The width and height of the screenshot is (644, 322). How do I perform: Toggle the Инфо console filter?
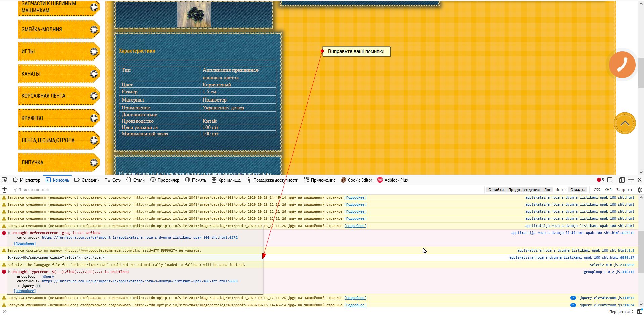[560, 190]
